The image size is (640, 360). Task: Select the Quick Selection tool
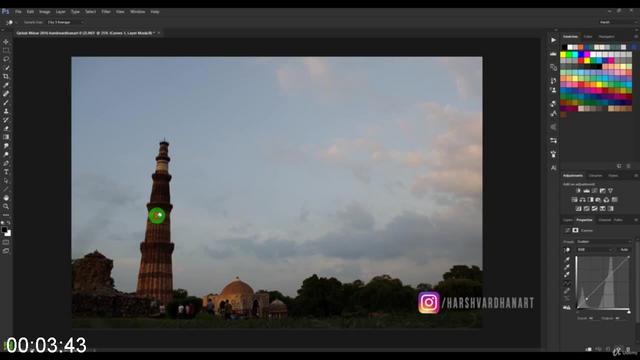(6, 68)
